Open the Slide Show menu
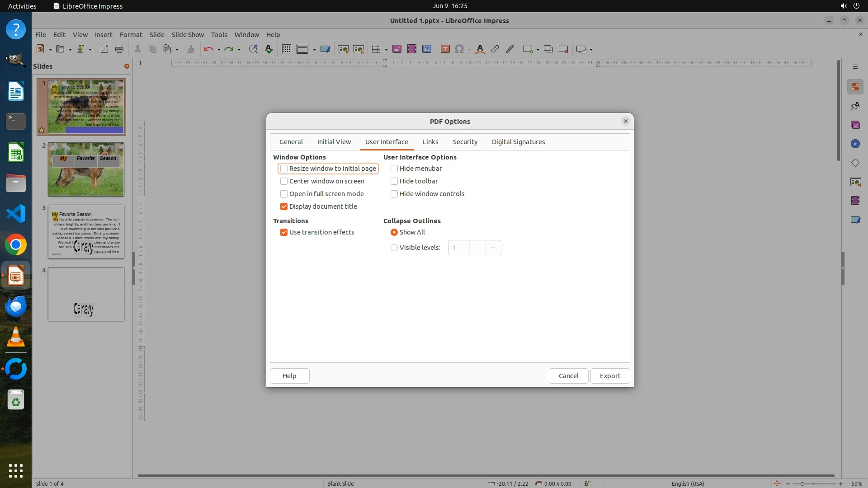The image size is (868, 488). pyautogui.click(x=188, y=34)
